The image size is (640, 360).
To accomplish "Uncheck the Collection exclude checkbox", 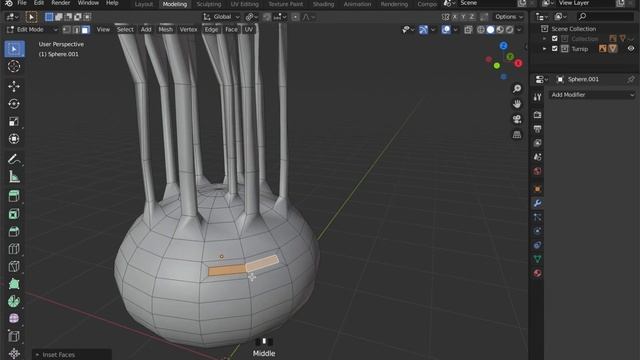I will point(555,38).
